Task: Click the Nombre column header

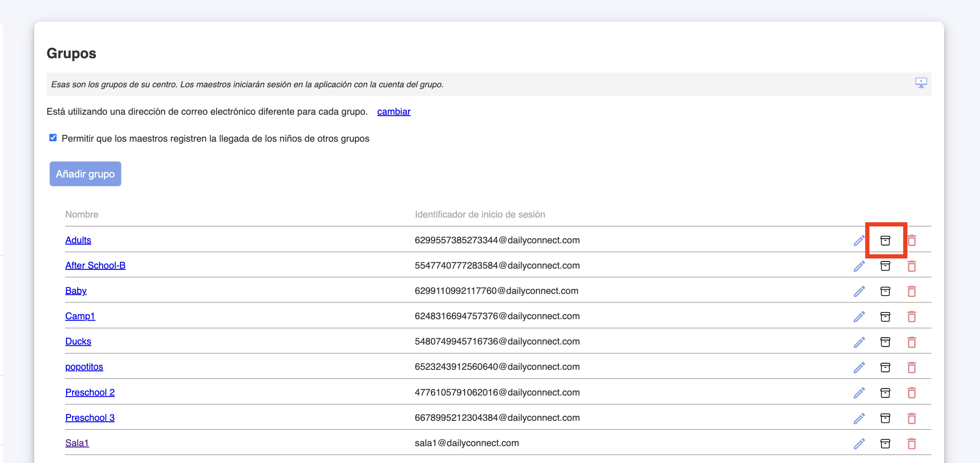Action: (82, 214)
